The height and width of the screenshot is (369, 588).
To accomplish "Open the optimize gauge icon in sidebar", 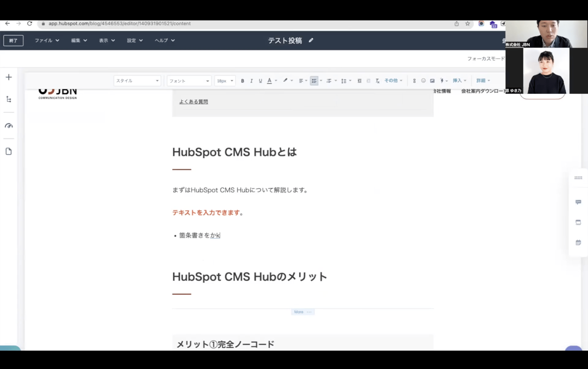I will click(9, 126).
